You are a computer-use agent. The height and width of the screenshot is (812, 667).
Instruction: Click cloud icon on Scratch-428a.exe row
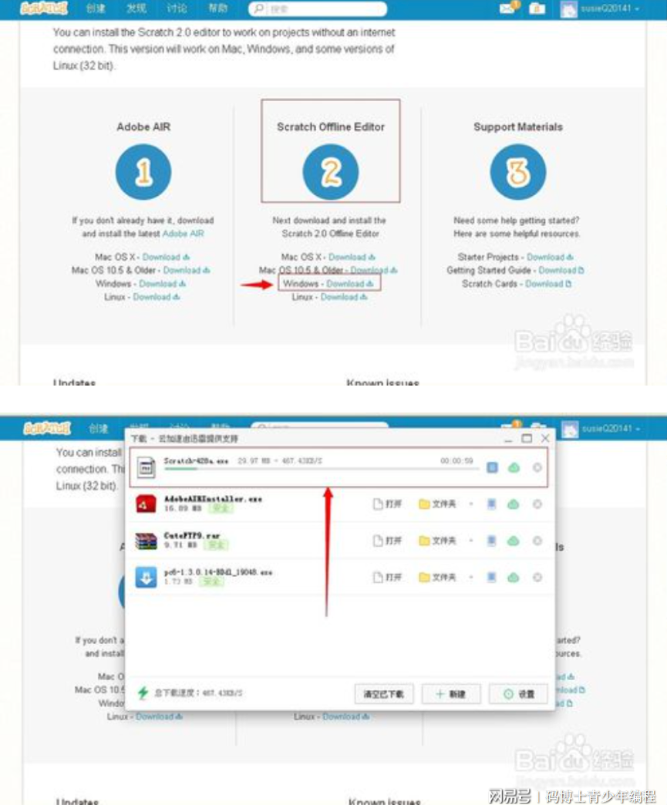tap(514, 467)
